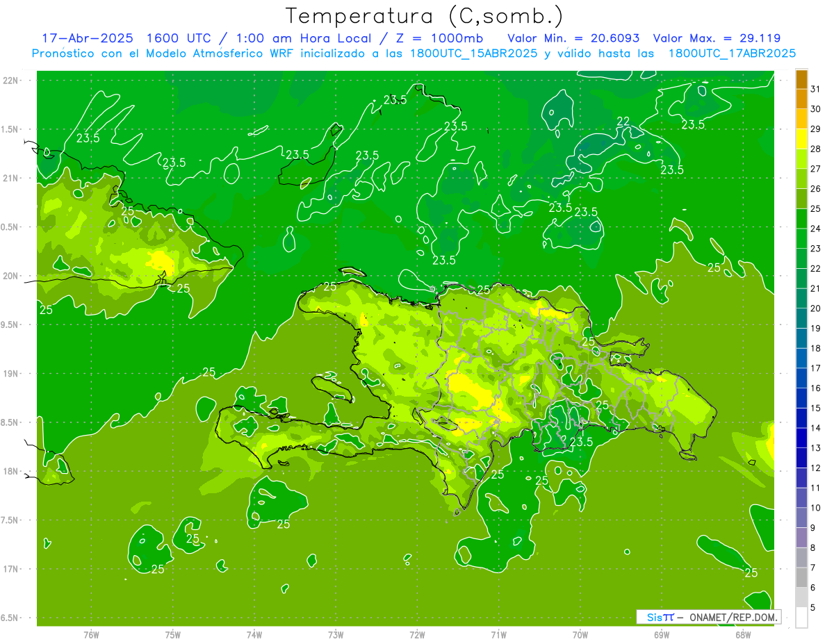The image size is (834, 644).
Task: Click the yellow legend swatch between 28 and 29
Action: coord(801,138)
